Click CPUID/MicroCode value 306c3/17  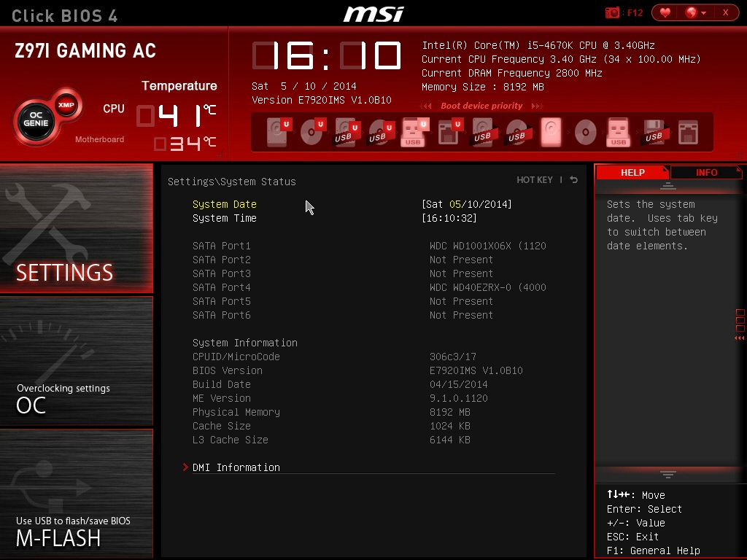coord(452,357)
